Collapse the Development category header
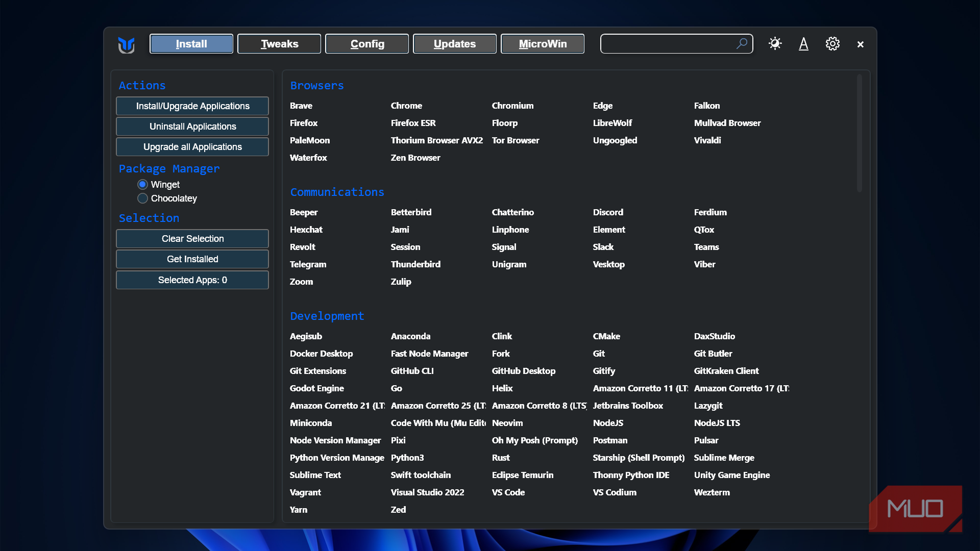Screen dimensions: 980x551 pos(327,316)
